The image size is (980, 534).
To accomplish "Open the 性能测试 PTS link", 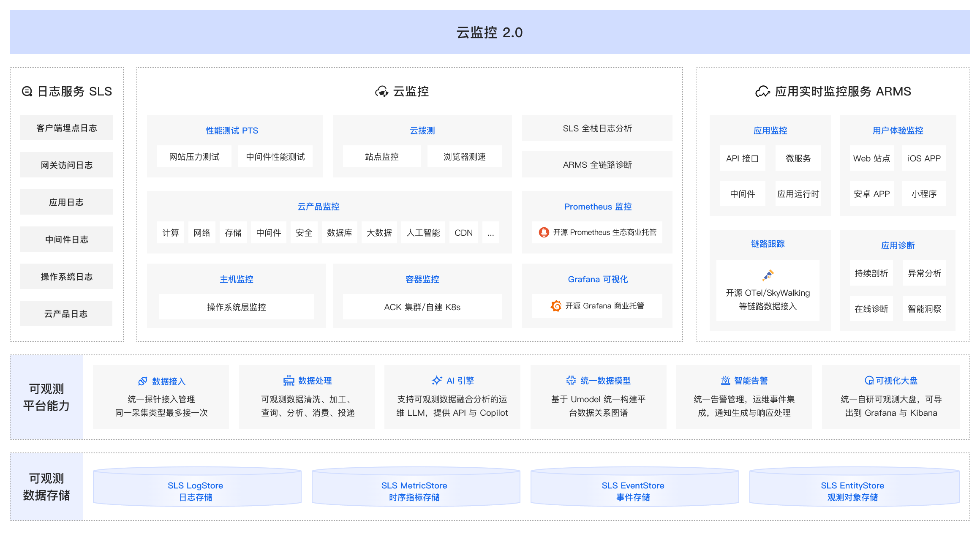I will (x=231, y=131).
